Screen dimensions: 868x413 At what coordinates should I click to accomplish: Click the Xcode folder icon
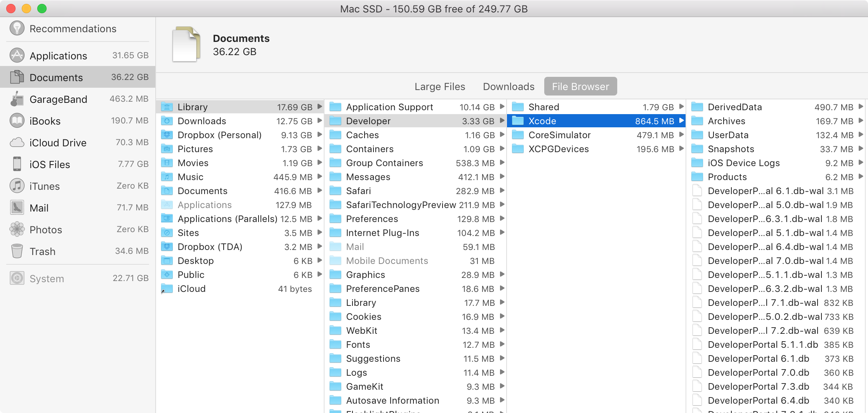[518, 121]
